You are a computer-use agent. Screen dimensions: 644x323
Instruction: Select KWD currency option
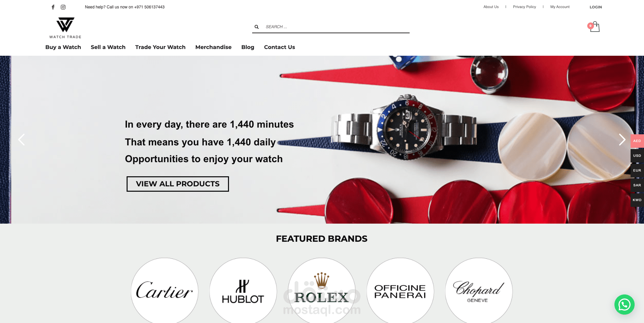[637, 200]
